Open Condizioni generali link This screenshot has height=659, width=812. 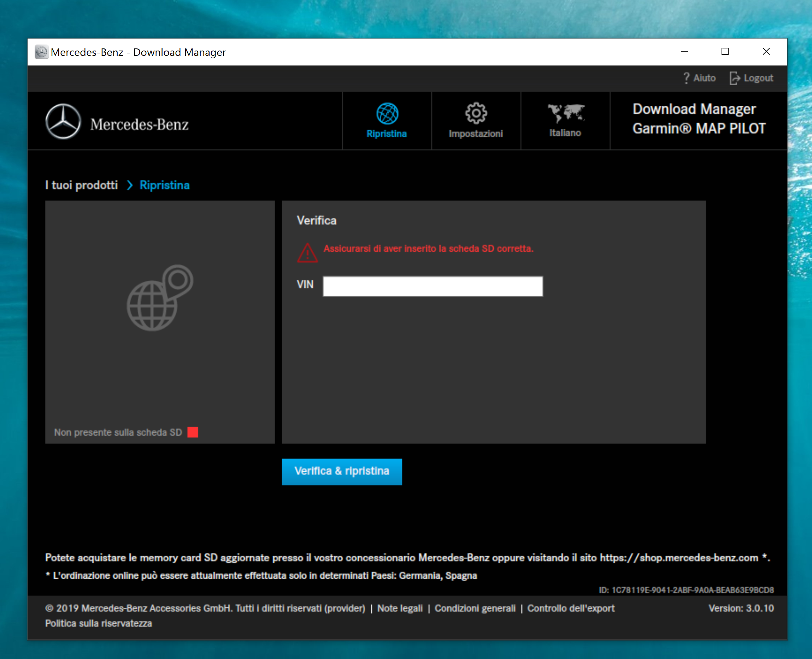[x=475, y=608]
